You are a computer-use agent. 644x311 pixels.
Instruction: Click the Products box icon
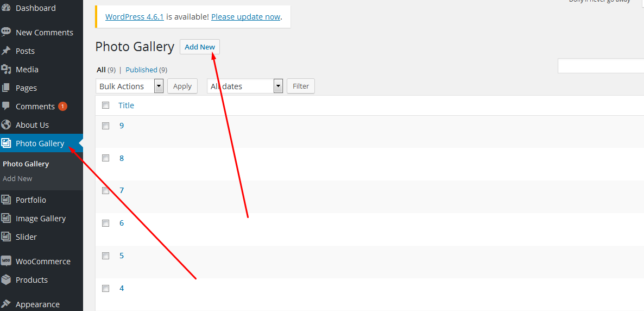pyautogui.click(x=6, y=279)
